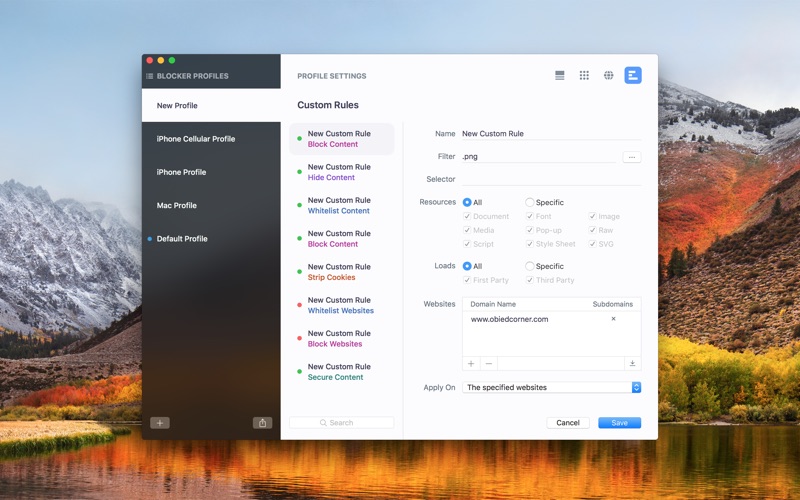Click the Domain Name column header

(x=493, y=304)
